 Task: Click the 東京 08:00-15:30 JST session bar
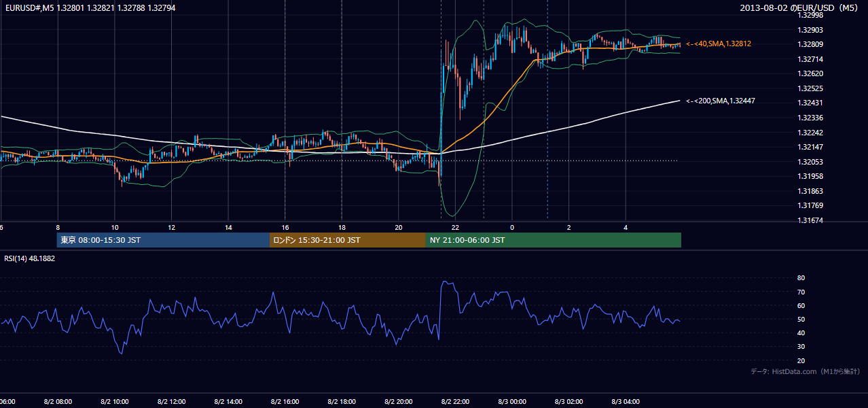pos(163,240)
